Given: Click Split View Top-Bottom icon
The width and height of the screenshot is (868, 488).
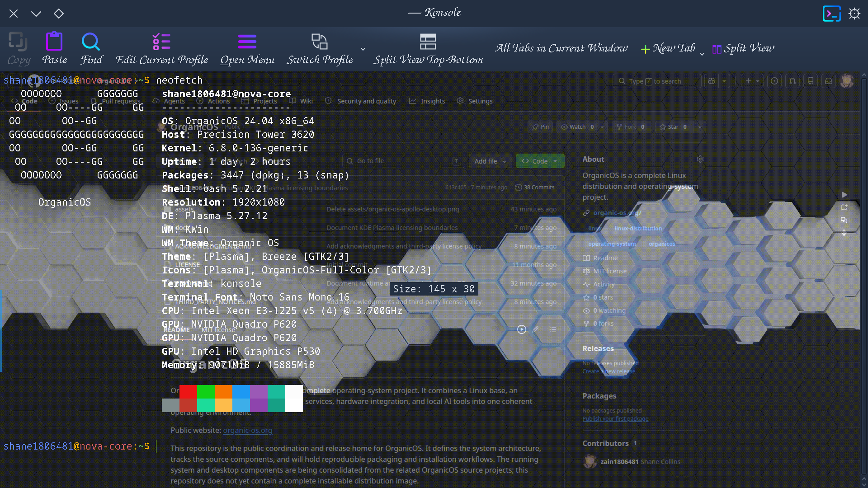Looking at the screenshot, I should (x=428, y=42).
